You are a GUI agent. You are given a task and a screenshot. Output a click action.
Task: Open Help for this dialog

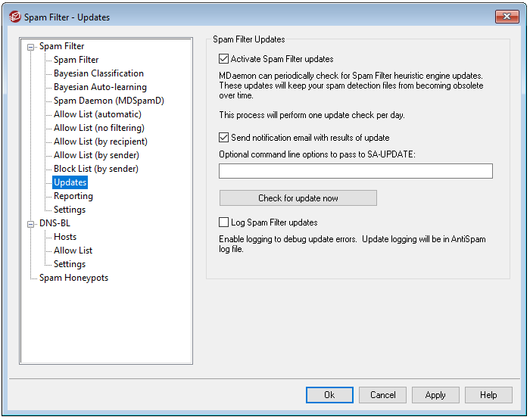pos(488,395)
